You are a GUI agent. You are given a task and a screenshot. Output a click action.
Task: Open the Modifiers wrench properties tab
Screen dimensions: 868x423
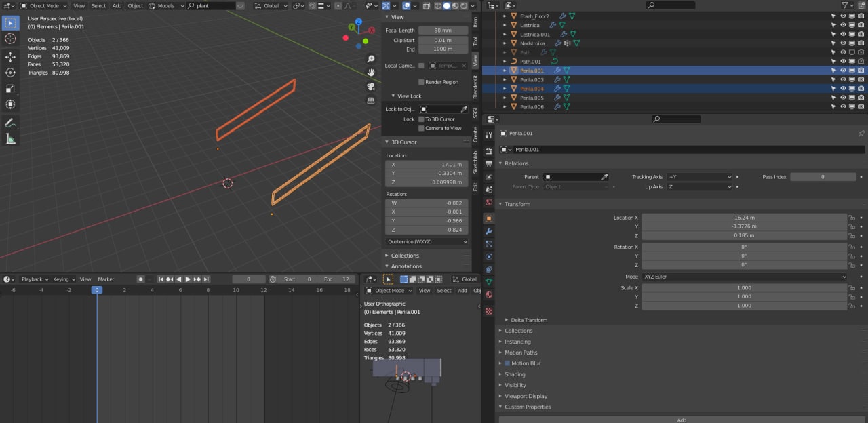click(488, 231)
